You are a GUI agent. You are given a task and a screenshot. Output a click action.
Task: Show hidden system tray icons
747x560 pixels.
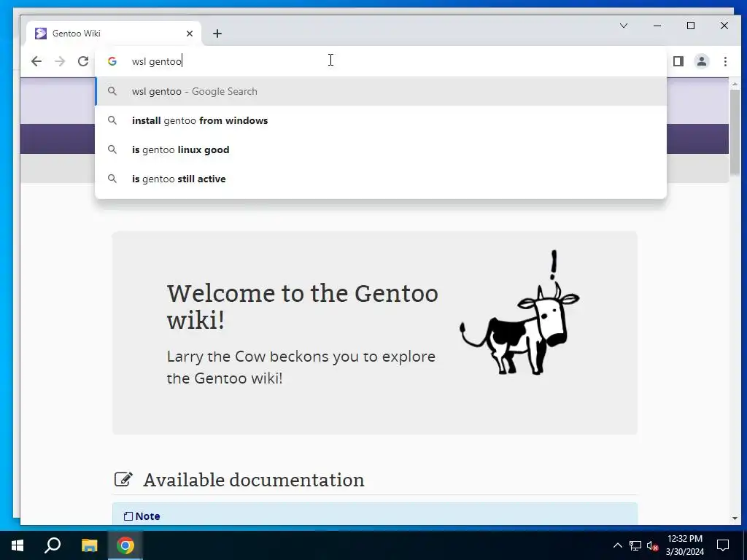point(617,545)
